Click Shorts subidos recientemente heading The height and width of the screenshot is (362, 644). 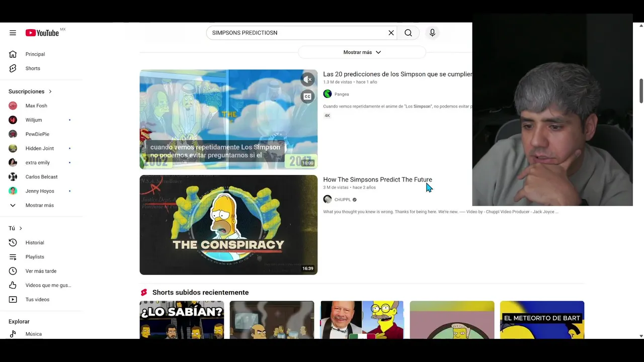200,293
